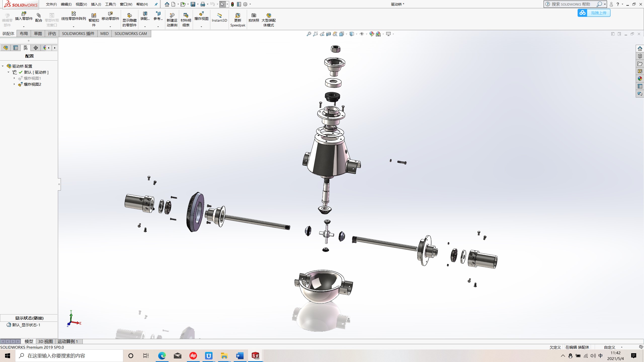This screenshot has width=644, height=362.
Task: Click the New Motion Study (新建运动算例) icon
Action: point(172,20)
